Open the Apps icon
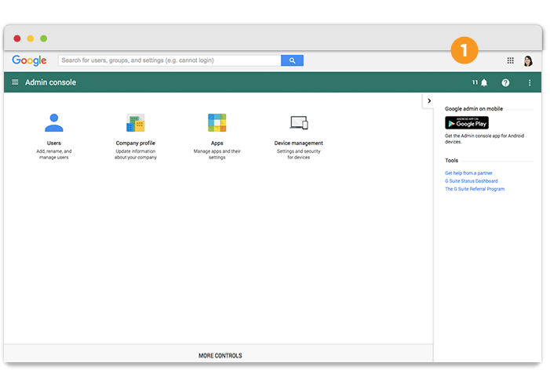The image size is (550, 392). [217, 123]
